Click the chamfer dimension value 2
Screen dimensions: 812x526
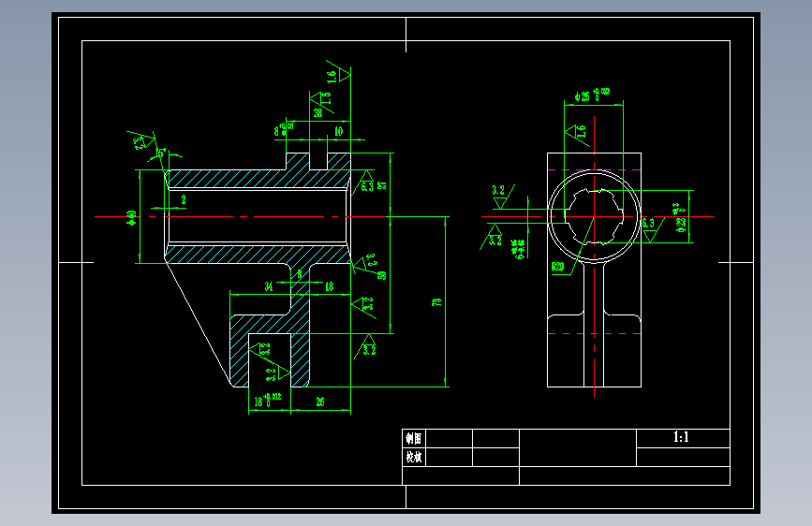(x=184, y=200)
